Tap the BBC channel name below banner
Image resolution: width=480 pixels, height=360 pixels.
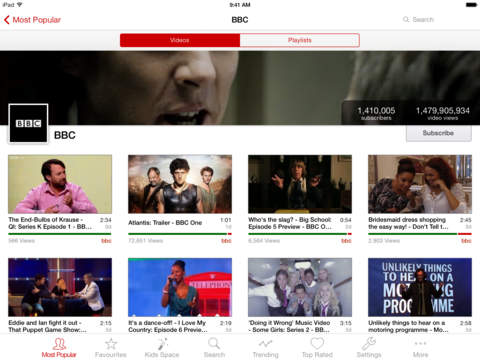tap(65, 135)
